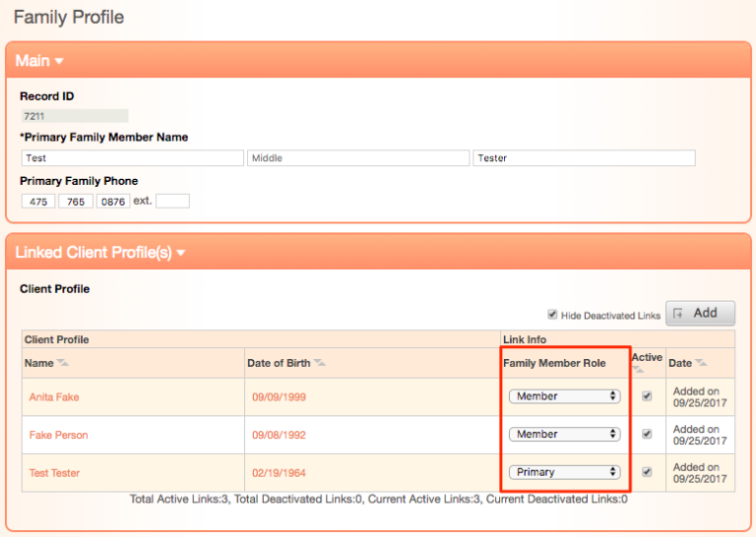
Task: Sort by Name using sort arrow icon
Action: pyautogui.click(x=63, y=363)
